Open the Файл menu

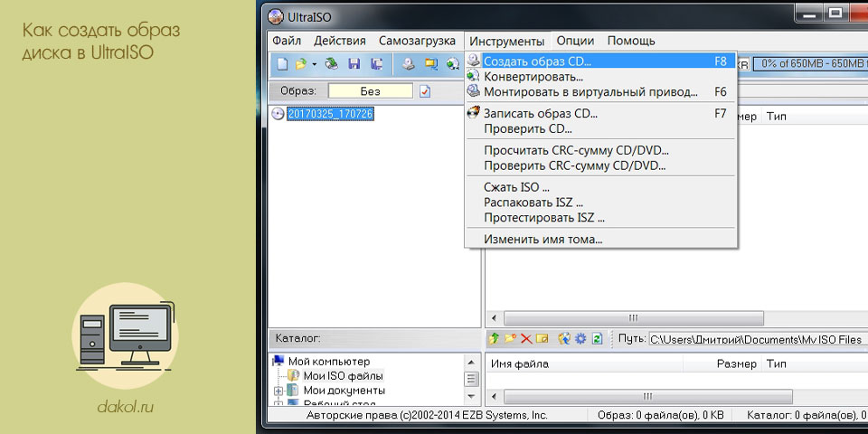287,41
